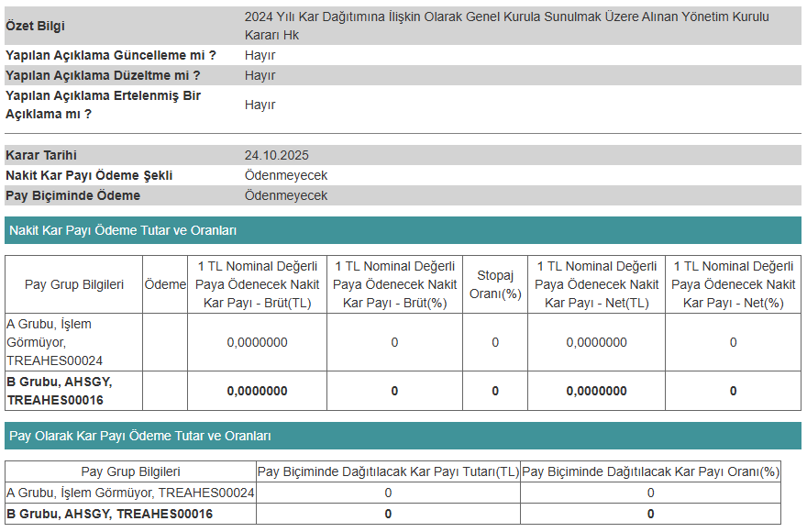Click the "Yapılan Açıklama Güncelleme mi ?" label

click(111, 55)
